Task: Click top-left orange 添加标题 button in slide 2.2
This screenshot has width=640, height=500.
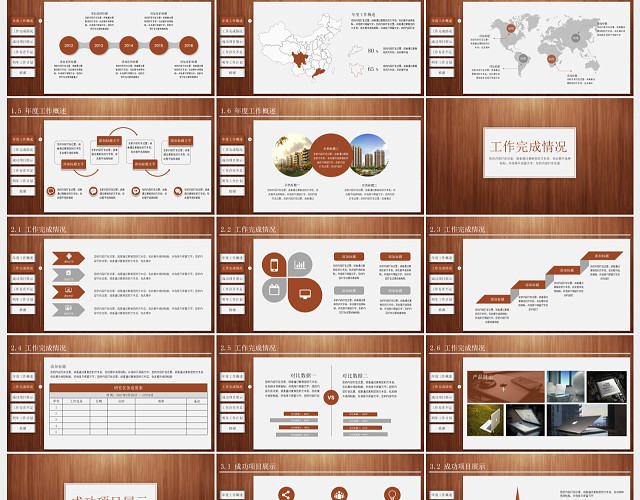Action: pyautogui.click(x=349, y=256)
